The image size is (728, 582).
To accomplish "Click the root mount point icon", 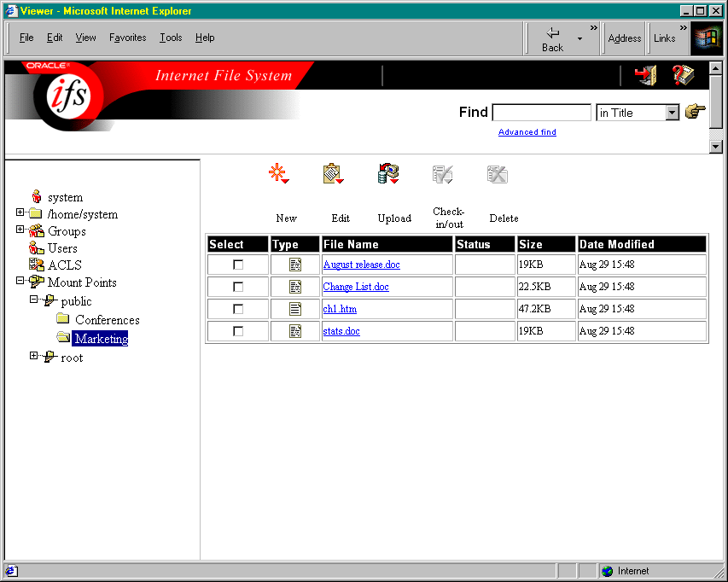I will pos(50,357).
